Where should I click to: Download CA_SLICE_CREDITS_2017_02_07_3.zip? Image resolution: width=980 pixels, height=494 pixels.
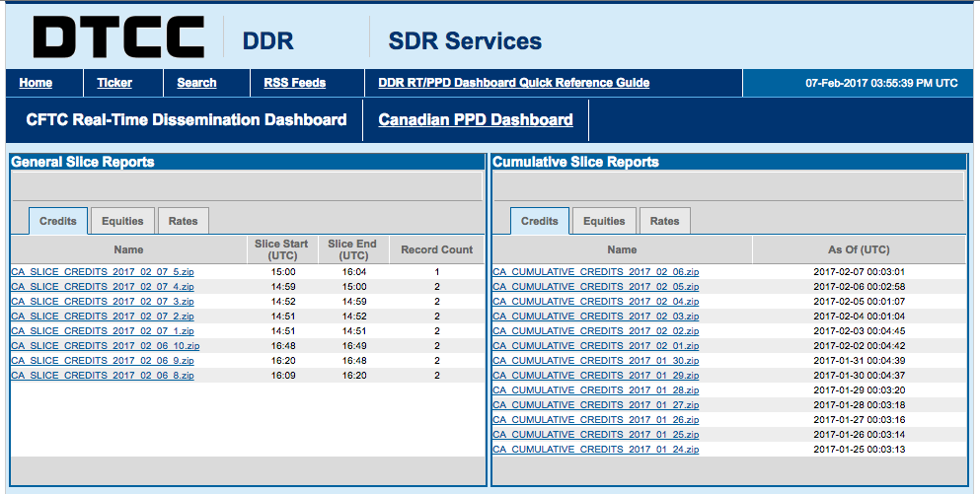tap(103, 302)
